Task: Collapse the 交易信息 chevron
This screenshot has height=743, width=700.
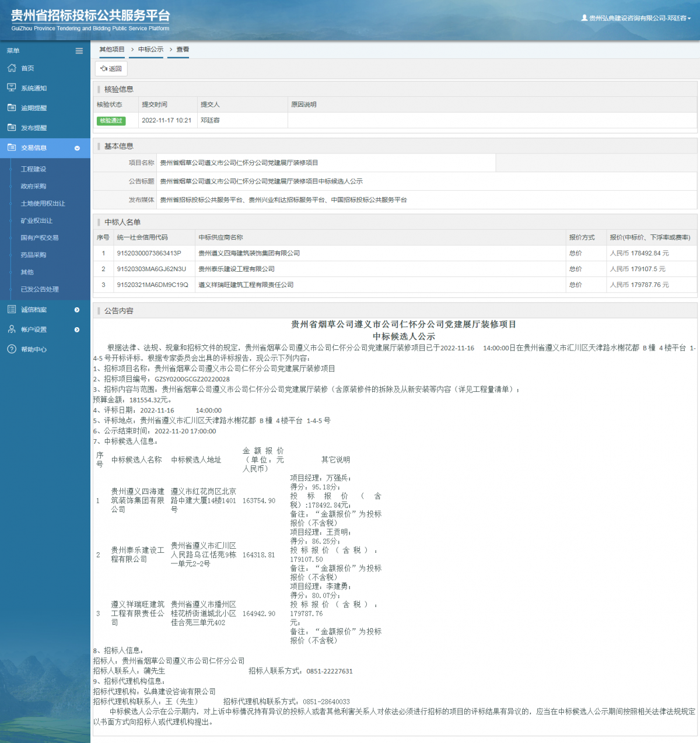Action: tap(77, 148)
